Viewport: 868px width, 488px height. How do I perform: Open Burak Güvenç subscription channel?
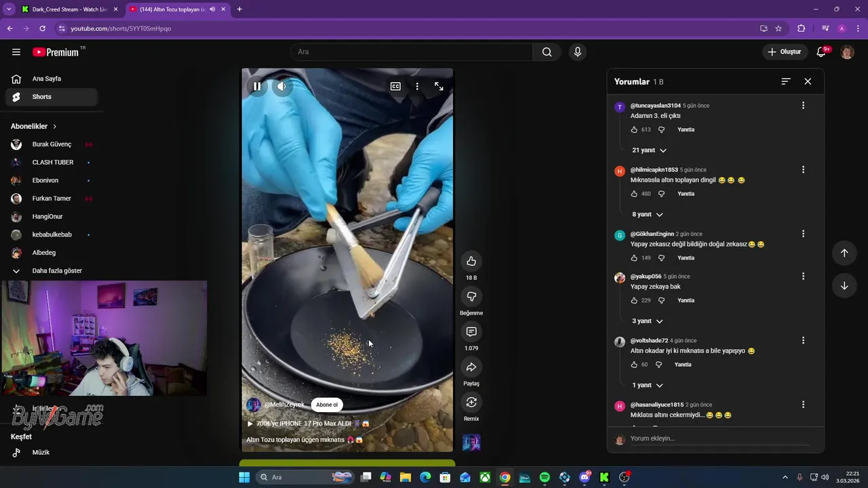tap(52, 144)
